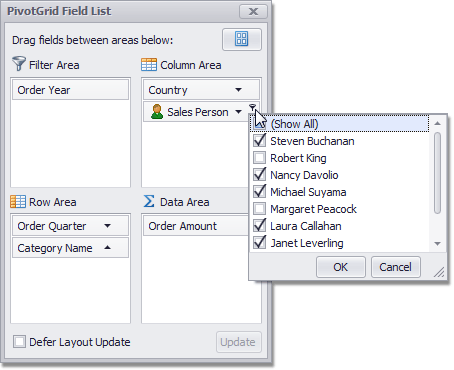The height and width of the screenshot is (370, 454).
Task: Click the filter list scroll down arrow
Action: [x=438, y=244]
